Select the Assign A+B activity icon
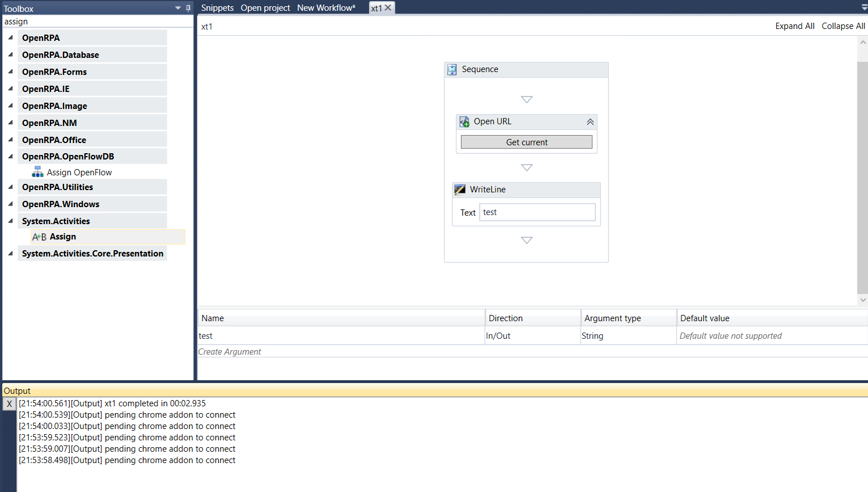Image resolution: width=868 pixels, height=492 pixels. pyautogui.click(x=39, y=237)
